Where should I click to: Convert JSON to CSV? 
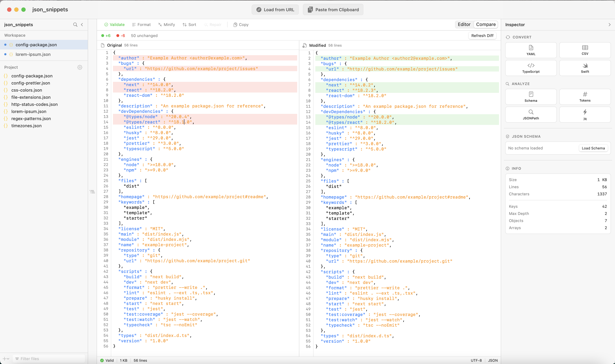click(x=585, y=50)
